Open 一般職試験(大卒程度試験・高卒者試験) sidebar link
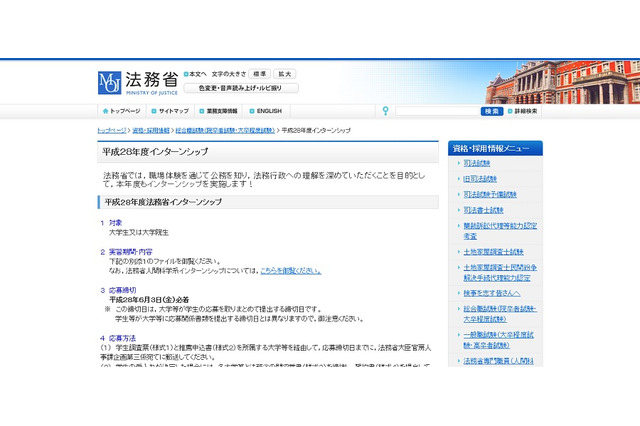640x426 pixels. tap(498, 340)
